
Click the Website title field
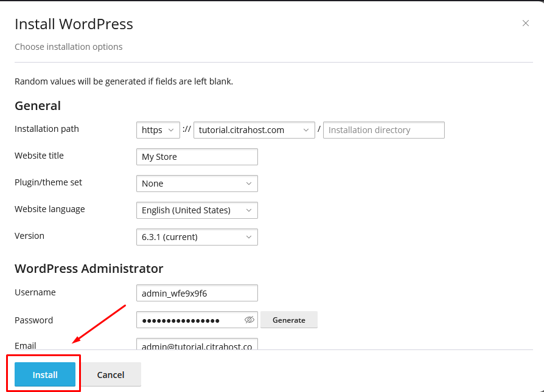(197, 157)
